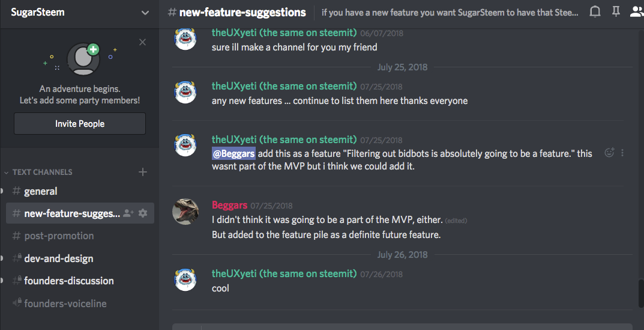The image size is (644, 330).
Task: Open more options on @Beggars message
Action: [x=622, y=153]
